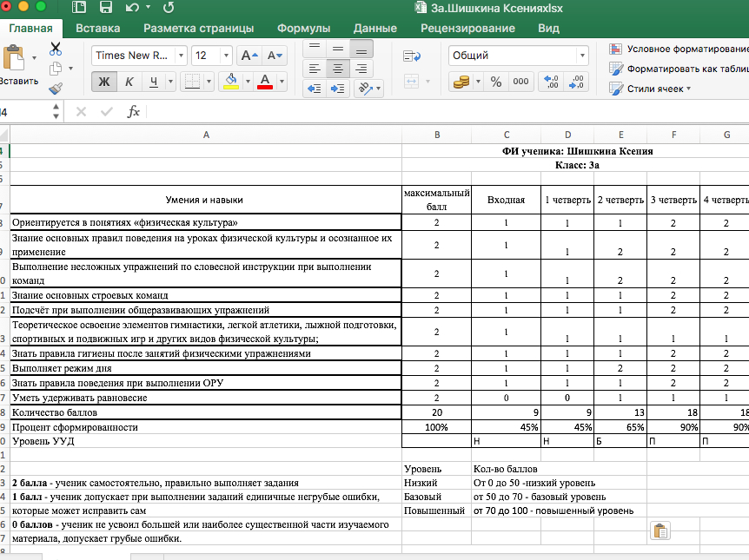Align text right
Image resolution: width=749 pixels, height=560 pixels.
tap(361, 69)
